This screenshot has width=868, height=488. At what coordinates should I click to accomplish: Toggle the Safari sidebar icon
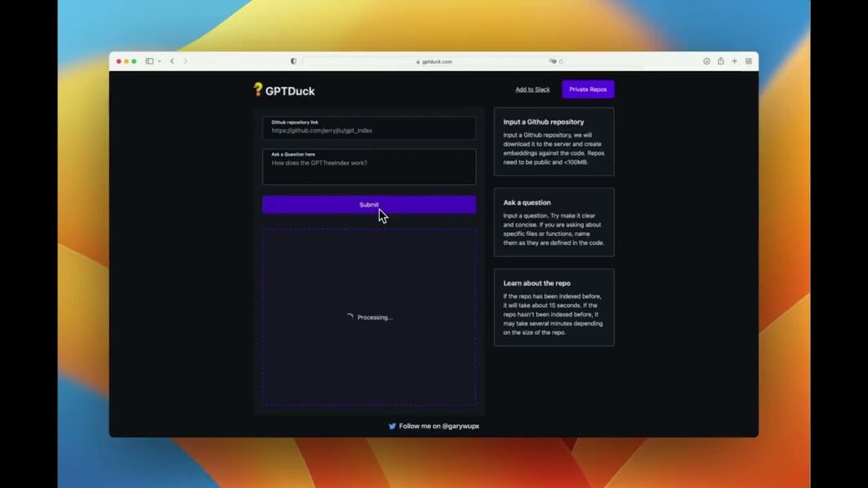coord(150,61)
